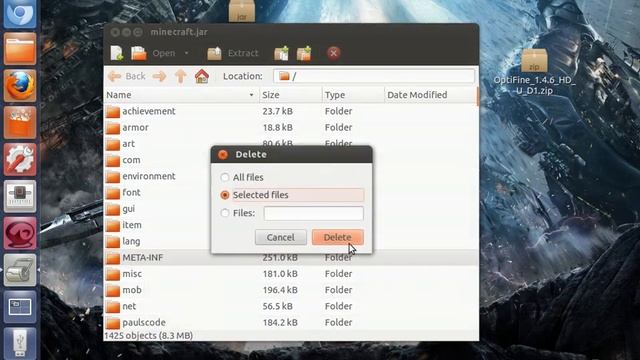This screenshot has width=640, height=360.
Task: Click Cancel in the Delete dialog
Action: tap(280, 237)
